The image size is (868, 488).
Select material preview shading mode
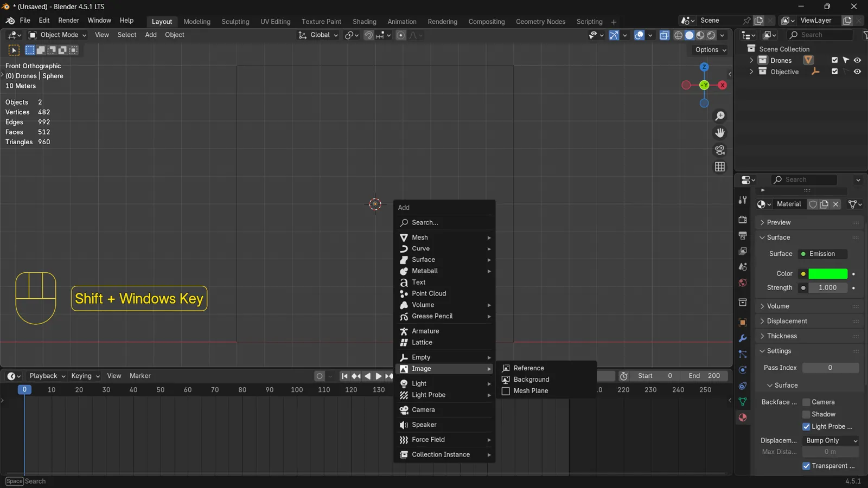(x=700, y=35)
